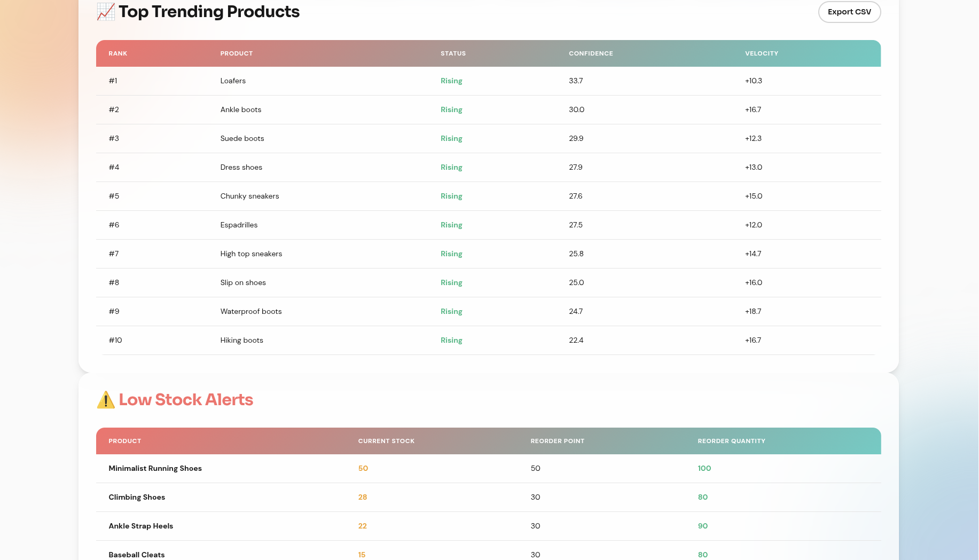Click the trending chart icon beside the title
Image resolution: width=979 pixels, height=560 pixels.
click(106, 12)
